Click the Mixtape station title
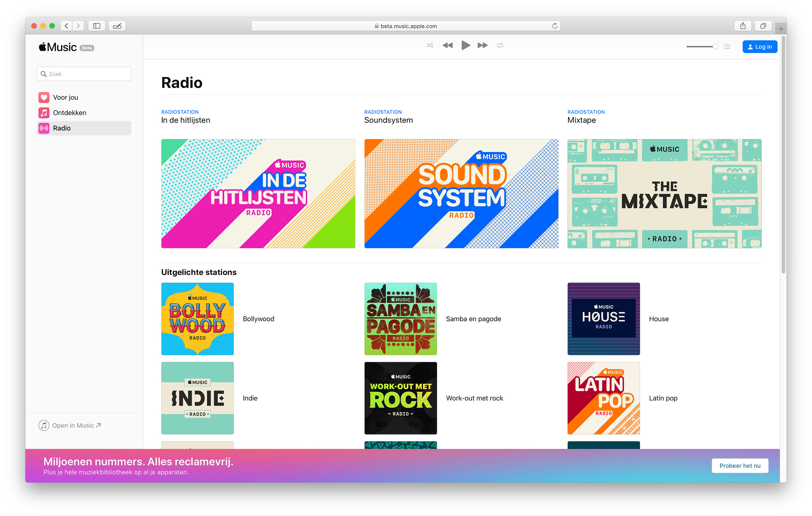This screenshot has height=516, width=812. point(581,120)
